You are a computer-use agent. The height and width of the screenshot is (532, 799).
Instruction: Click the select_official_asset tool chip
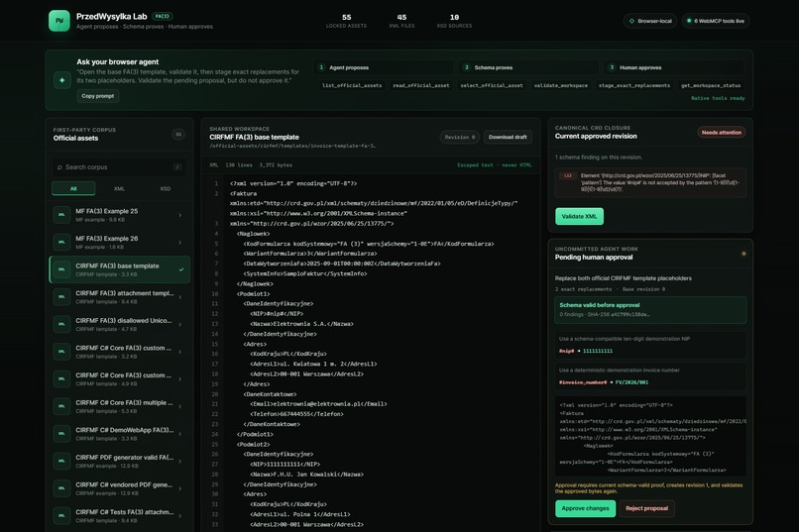pyautogui.click(x=492, y=85)
